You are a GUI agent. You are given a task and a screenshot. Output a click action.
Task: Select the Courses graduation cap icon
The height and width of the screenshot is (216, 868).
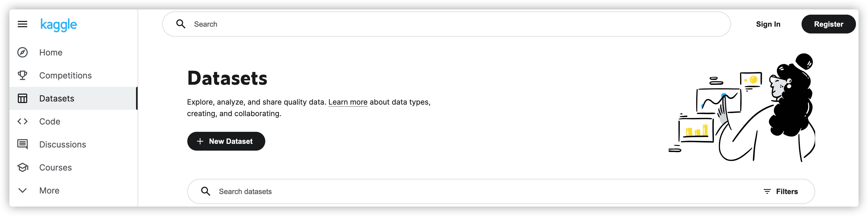coord(22,167)
